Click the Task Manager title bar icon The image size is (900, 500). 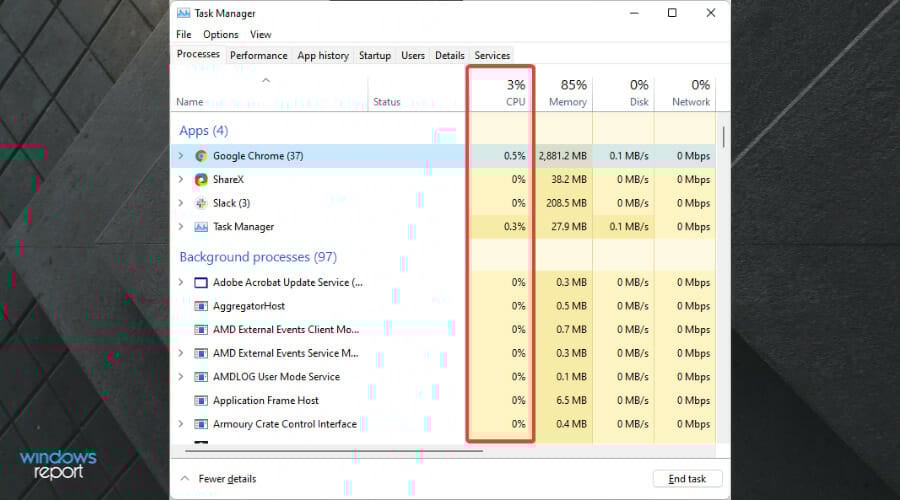[x=184, y=13]
